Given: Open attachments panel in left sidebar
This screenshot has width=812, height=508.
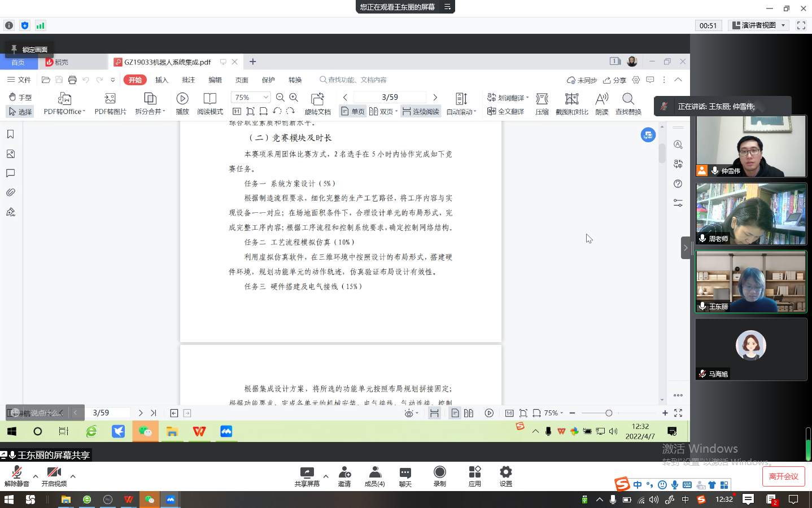Looking at the screenshot, I should 11,192.
